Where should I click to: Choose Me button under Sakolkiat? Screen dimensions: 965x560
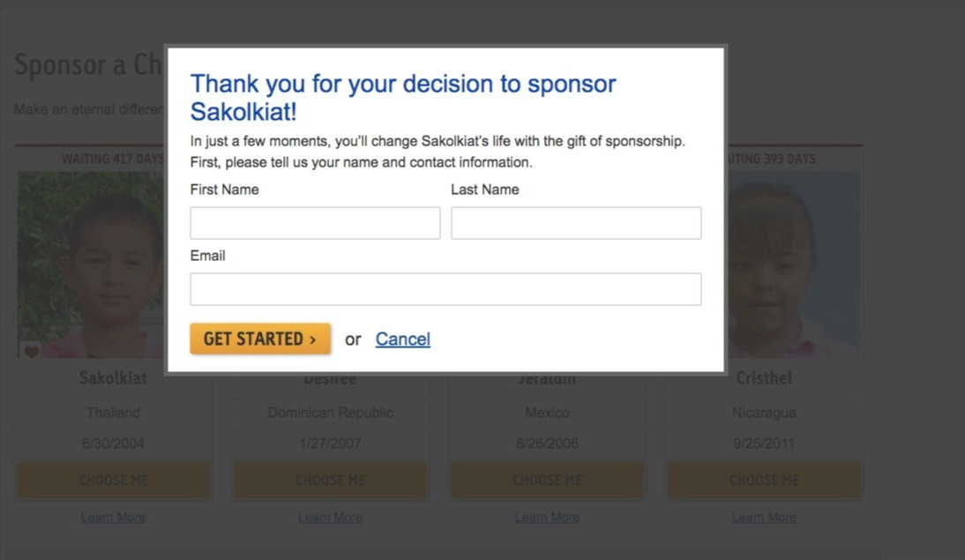(114, 481)
